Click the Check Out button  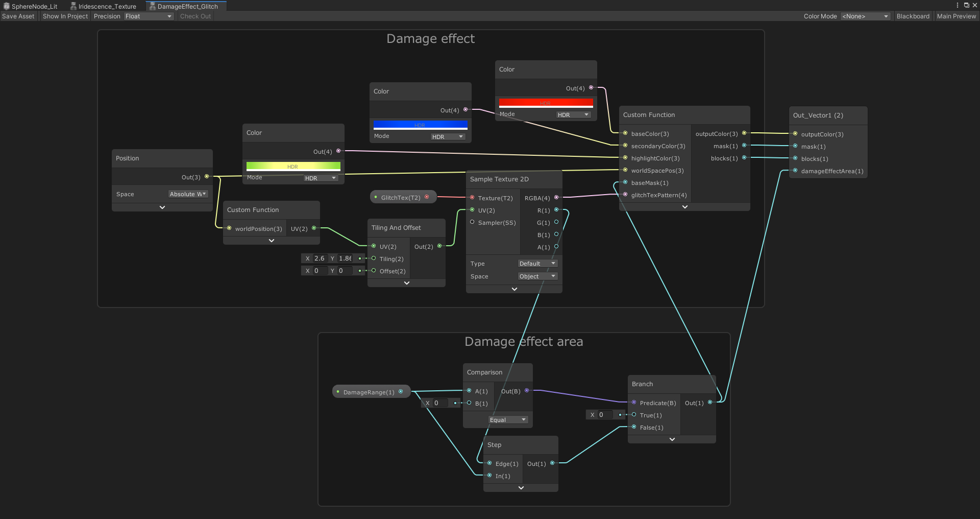pos(195,16)
